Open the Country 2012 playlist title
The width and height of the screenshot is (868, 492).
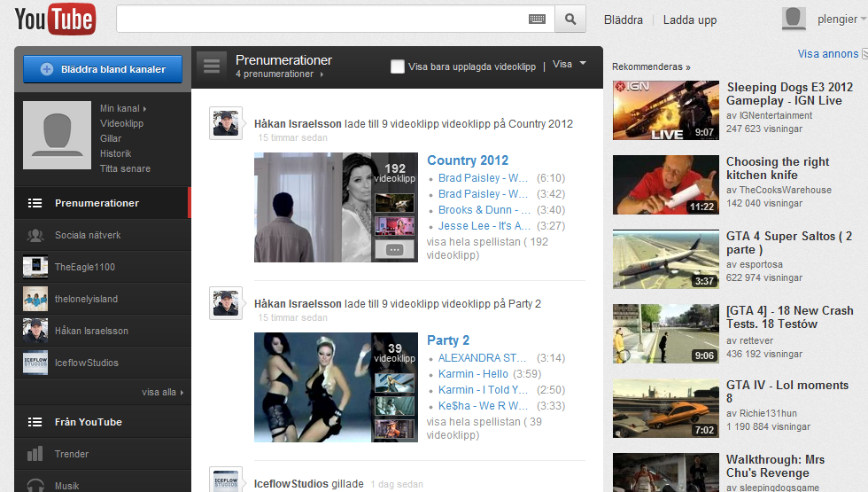468,160
